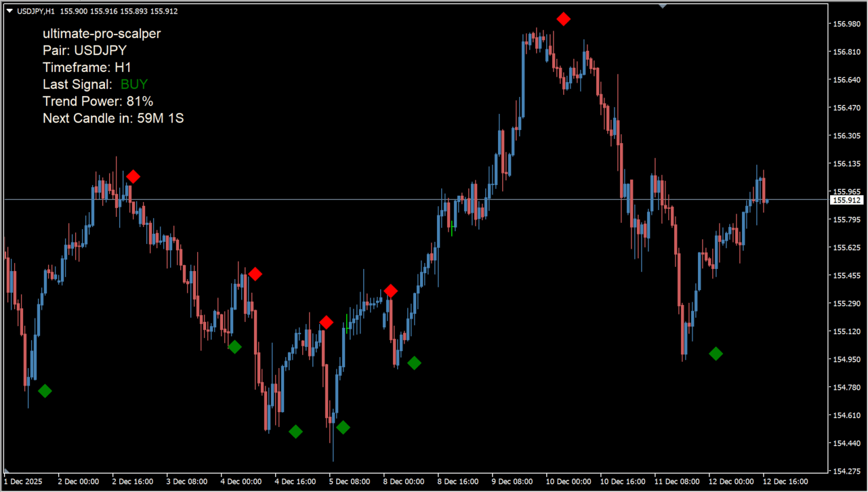The width and height of the screenshot is (868, 492).
Task: Click the red sell diamond above the chart peak
Action: click(x=563, y=19)
